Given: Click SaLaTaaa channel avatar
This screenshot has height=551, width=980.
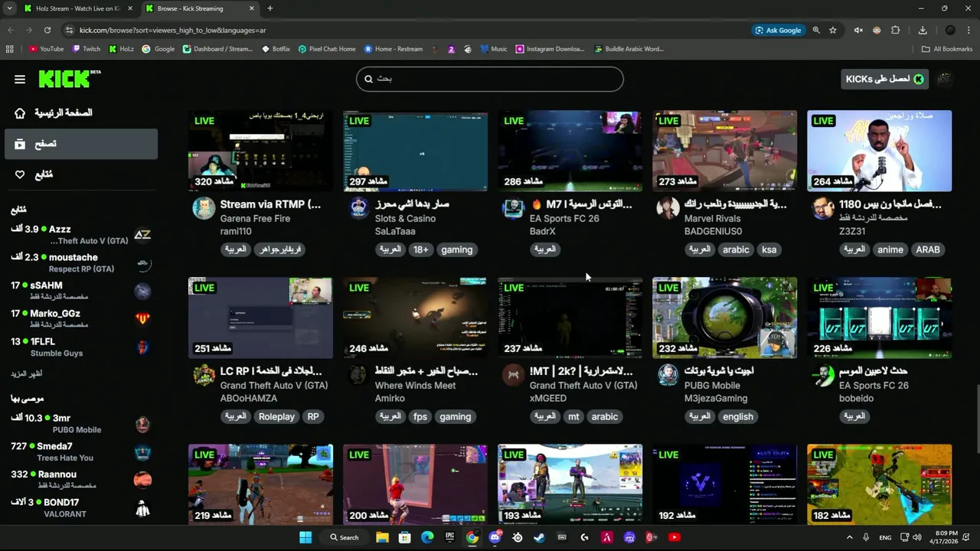Looking at the screenshot, I should coord(358,208).
